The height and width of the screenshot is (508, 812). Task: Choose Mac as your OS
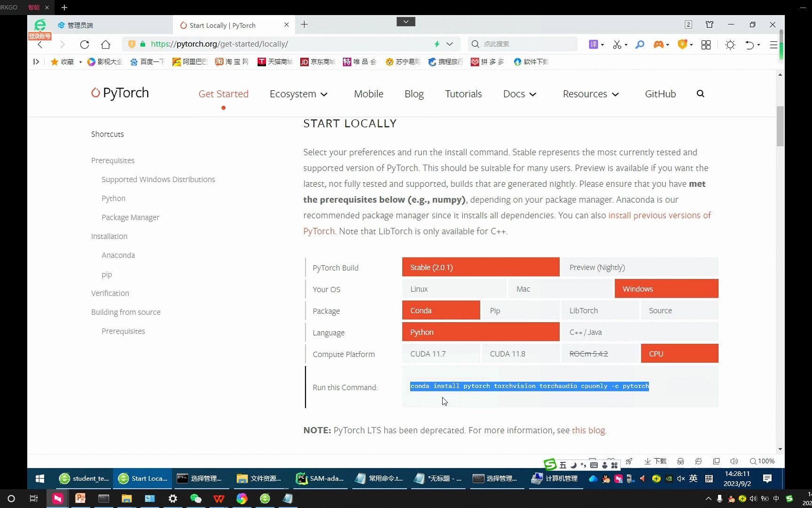pyautogui.click(x=561, y=289)
